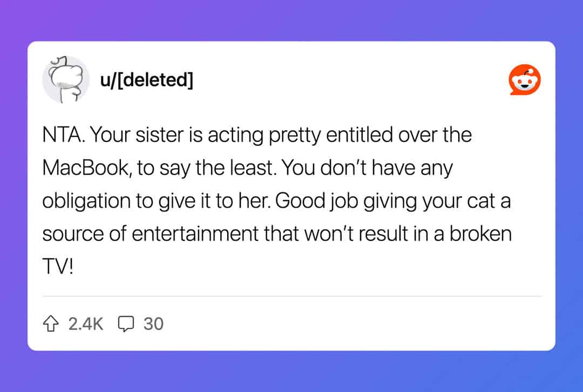Click the 2.4K upvote count

[x=86, y=324]
